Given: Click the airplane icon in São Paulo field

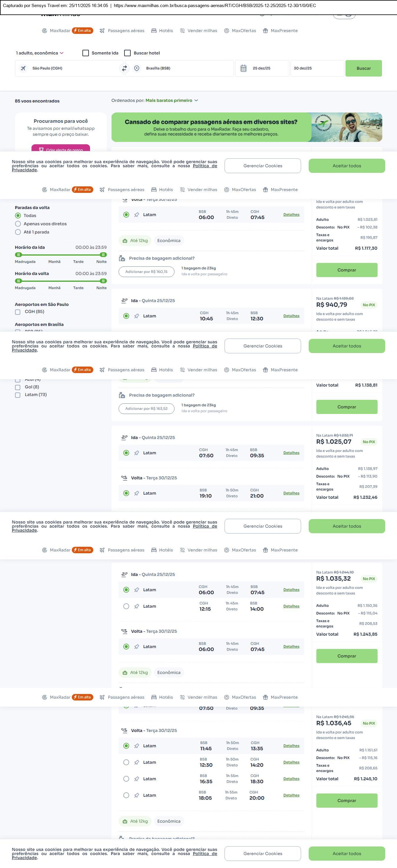Looking at the screenshot, I should click(x=23, y=68).
